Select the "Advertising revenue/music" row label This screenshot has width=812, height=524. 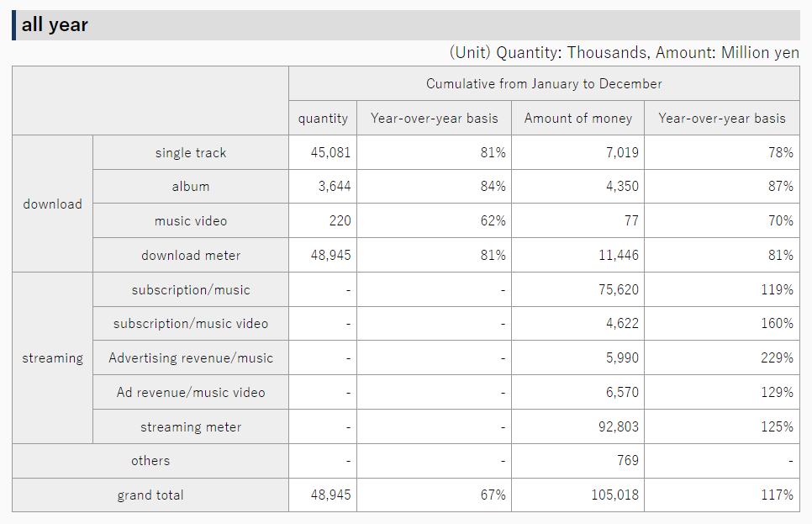(191, 358)
